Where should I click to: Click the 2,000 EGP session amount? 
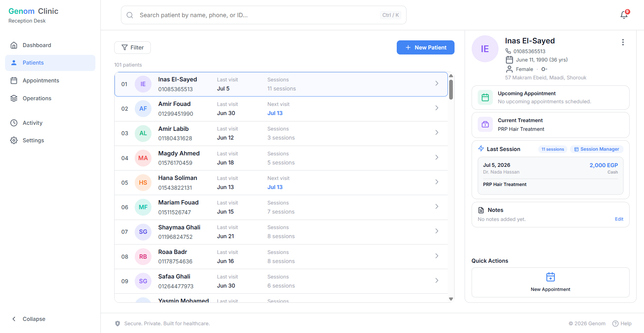click(x=604, y=165)
